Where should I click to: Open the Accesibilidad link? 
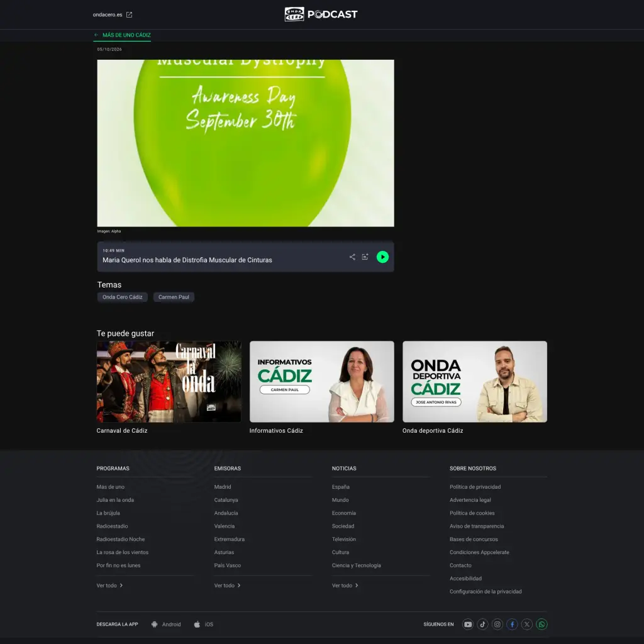pos(466,579)
